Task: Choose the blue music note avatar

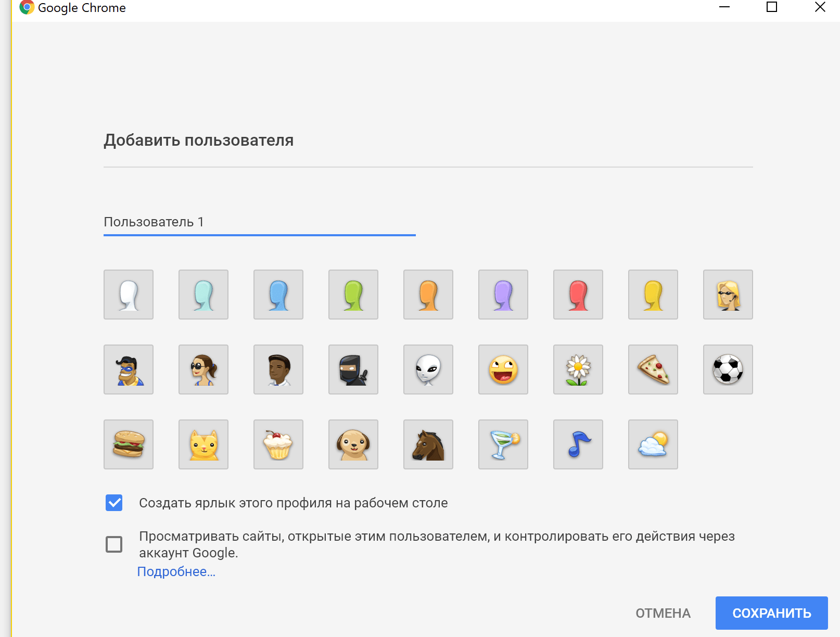Action: pyautogui.click(x=578, y=444)
